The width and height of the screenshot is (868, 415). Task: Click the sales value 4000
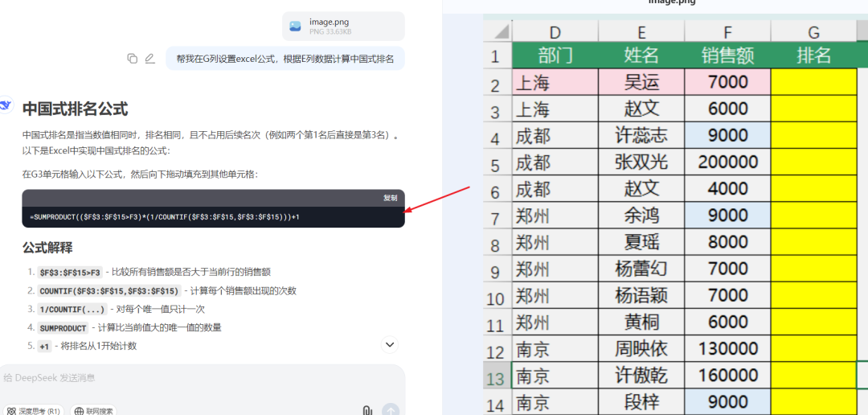tap(727, 188)
